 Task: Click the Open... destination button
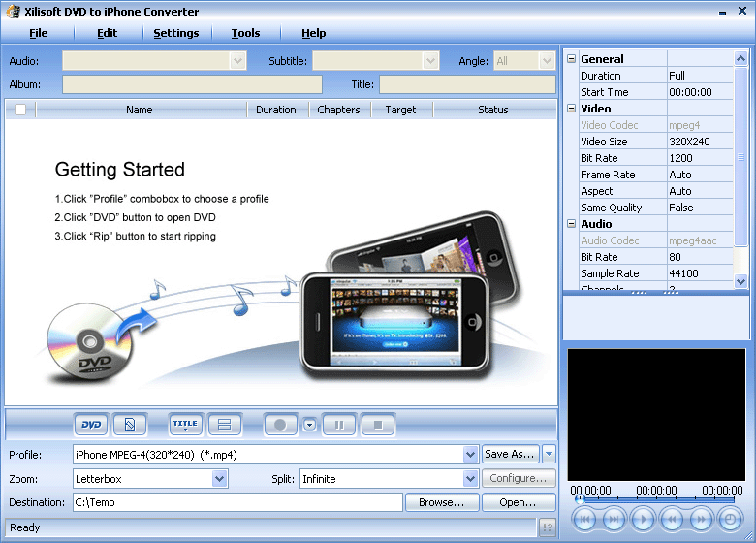click(x=518, y=502)
